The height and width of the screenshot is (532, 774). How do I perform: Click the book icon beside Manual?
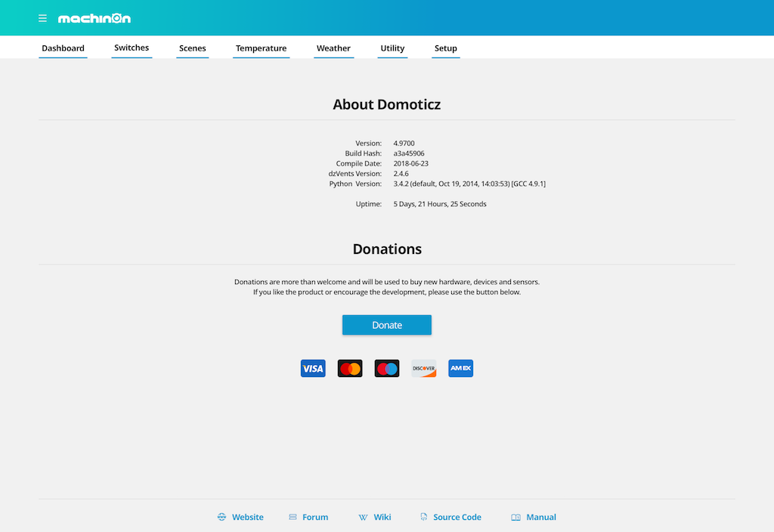click(x=515, y=517)
